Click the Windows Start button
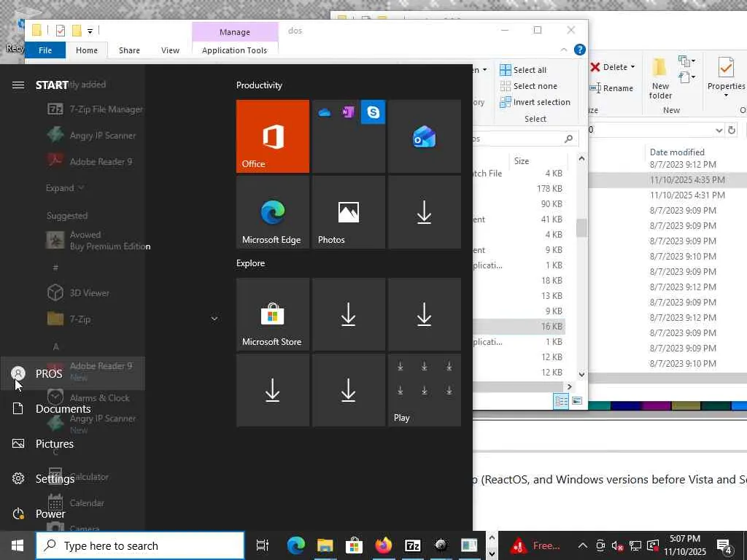The width and height of the screenshot is (747, 560). point(18,545)
